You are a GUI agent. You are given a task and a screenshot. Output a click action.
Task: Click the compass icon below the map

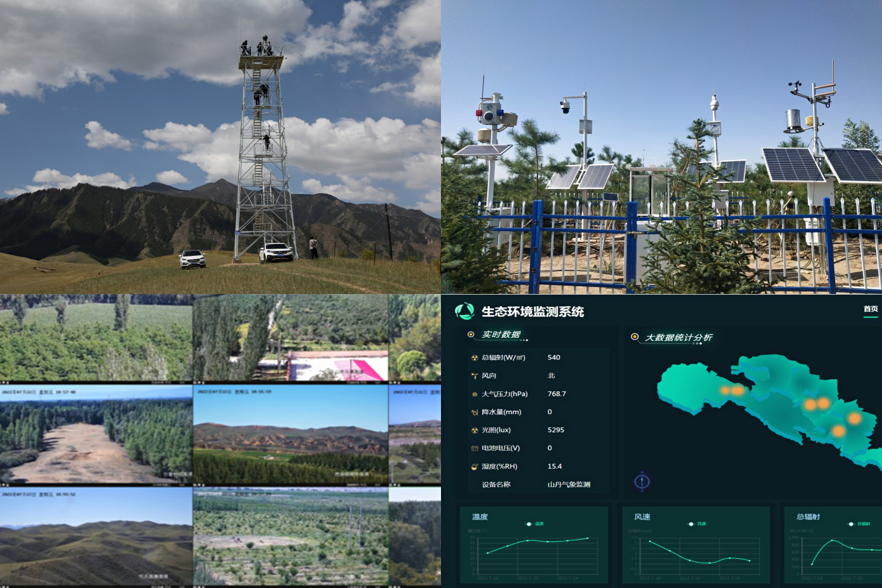click(x=642, y=482)
